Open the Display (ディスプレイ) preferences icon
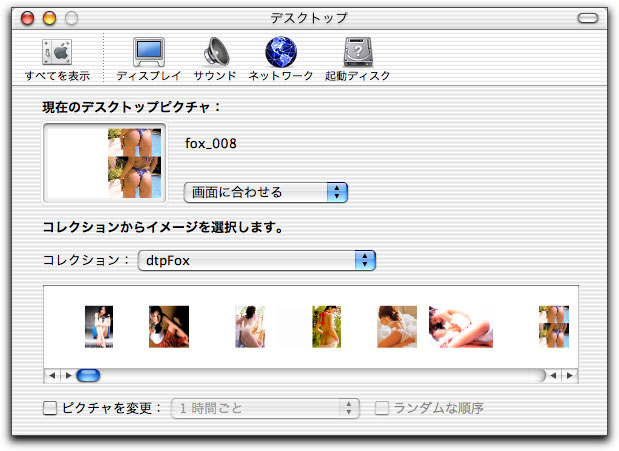 pos(148,56)
